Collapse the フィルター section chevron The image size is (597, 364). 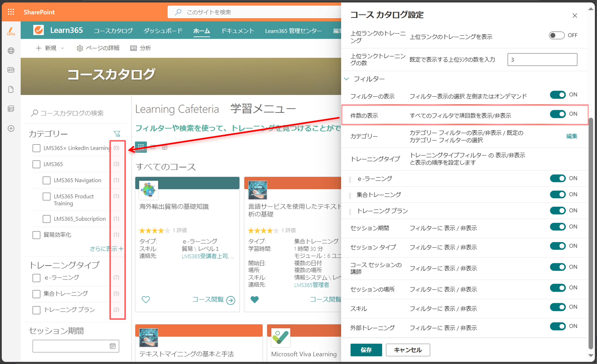tap(346, 79)
